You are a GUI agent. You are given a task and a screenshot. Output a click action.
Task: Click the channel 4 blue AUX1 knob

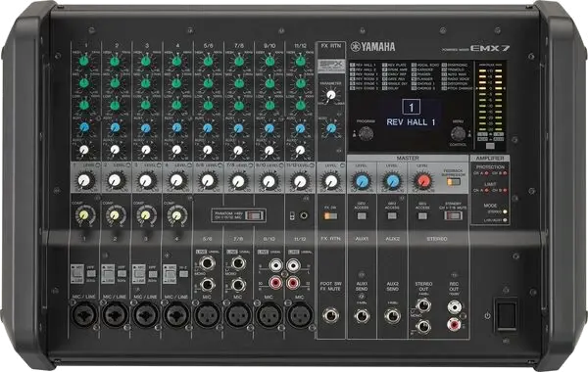pos(176,128)
